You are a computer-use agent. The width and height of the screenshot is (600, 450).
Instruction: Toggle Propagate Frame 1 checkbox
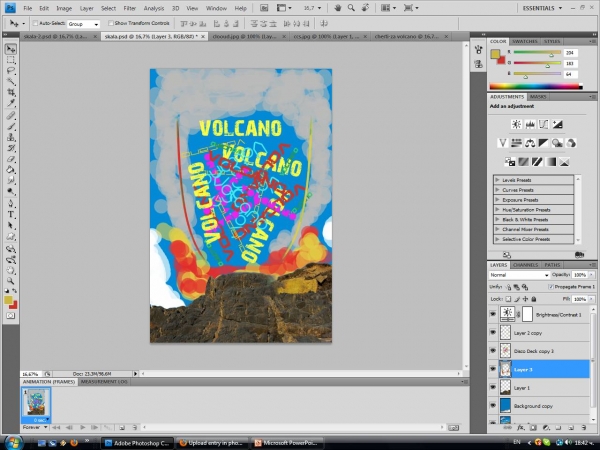point(551,287)
